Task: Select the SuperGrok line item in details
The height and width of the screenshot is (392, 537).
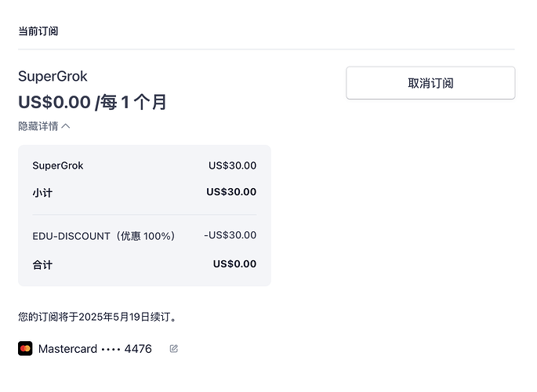Action: [58, 165]
